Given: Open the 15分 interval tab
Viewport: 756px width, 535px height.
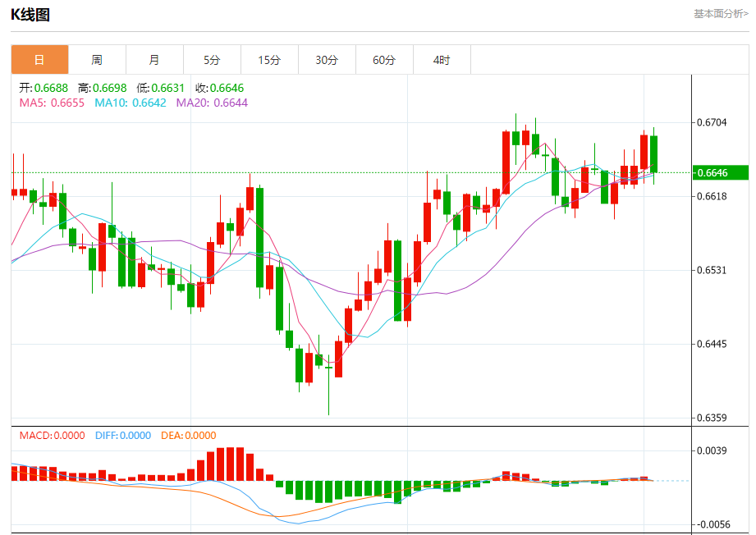Looking at the screenshot, I should point(269,60).
